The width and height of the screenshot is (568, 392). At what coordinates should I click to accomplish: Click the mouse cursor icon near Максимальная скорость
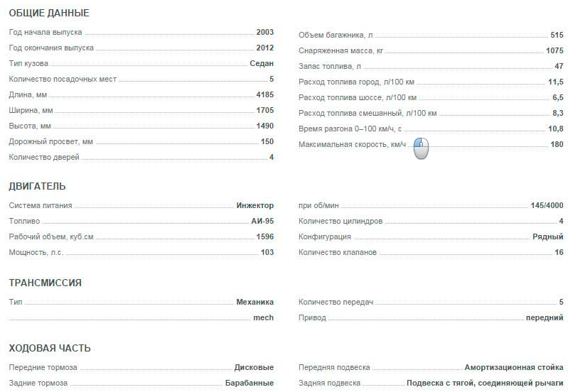click(421, 148)
